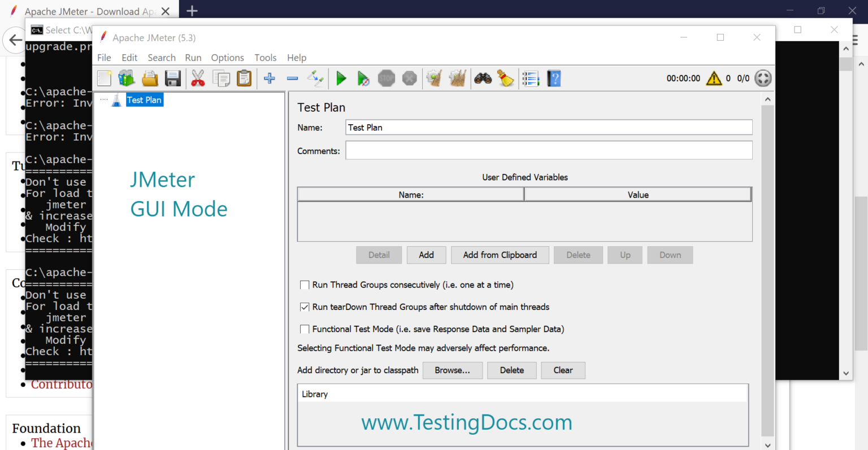Open the Run menu
868x450 pixels.
(193, 57)
